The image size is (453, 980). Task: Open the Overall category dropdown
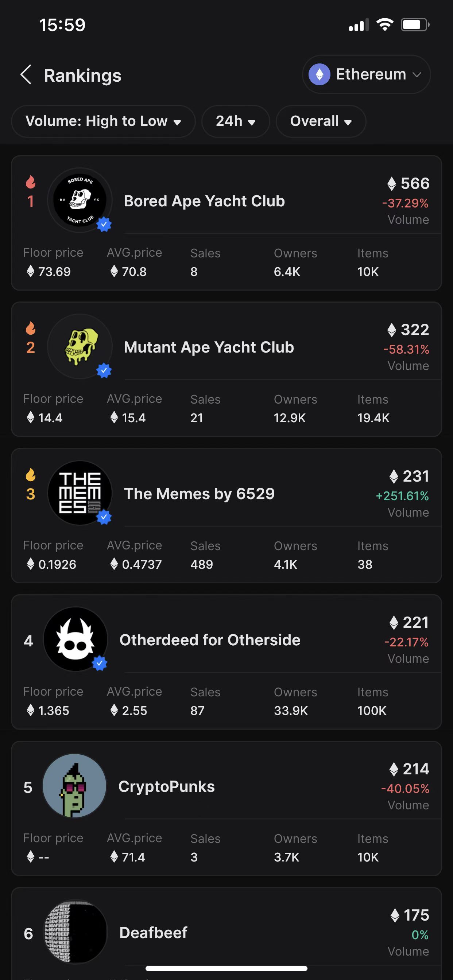pyautogui.click(x=321, y=121)
